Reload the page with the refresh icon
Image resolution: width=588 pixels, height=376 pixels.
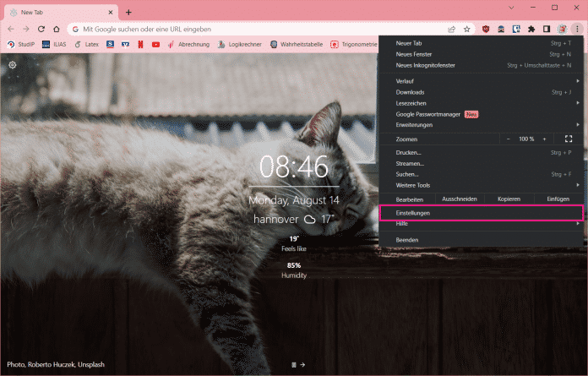coord(41,29)
